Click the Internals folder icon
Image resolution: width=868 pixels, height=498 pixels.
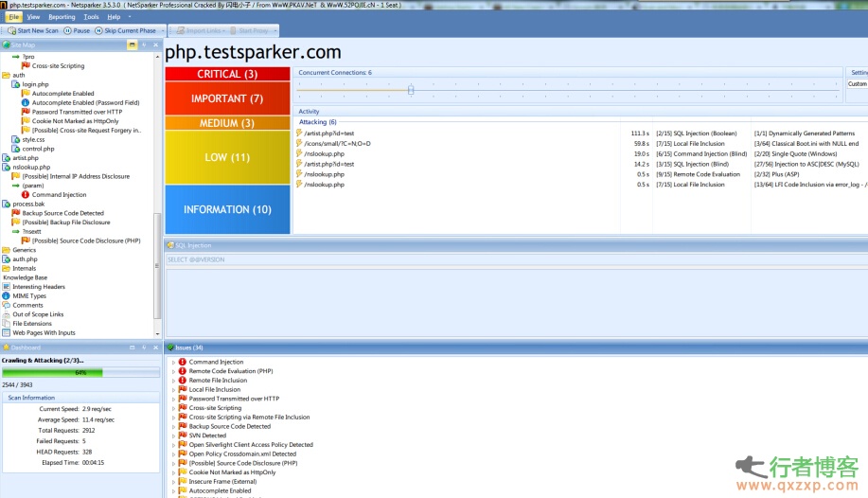(x=6, y=268)
